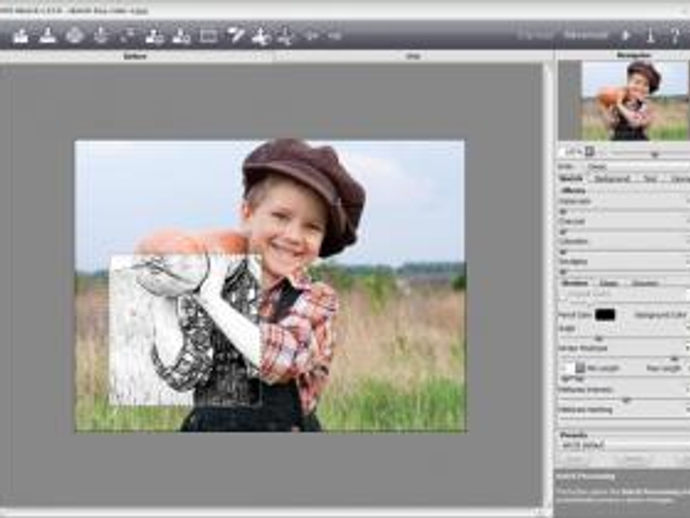Click the fourth toolbar icon with down arrow
This screenshot has width=690, height=518.
(101, 36)
